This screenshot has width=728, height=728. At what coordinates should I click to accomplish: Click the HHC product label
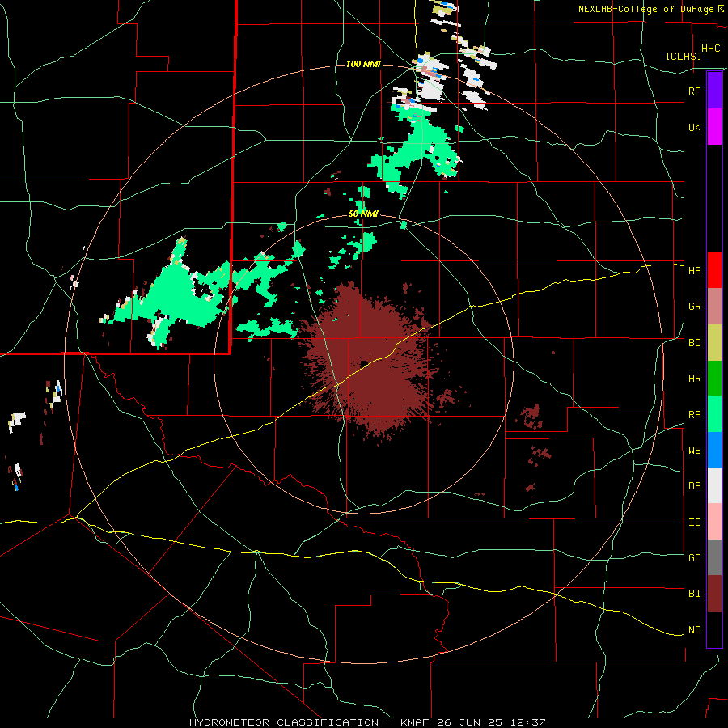(710, 49)
